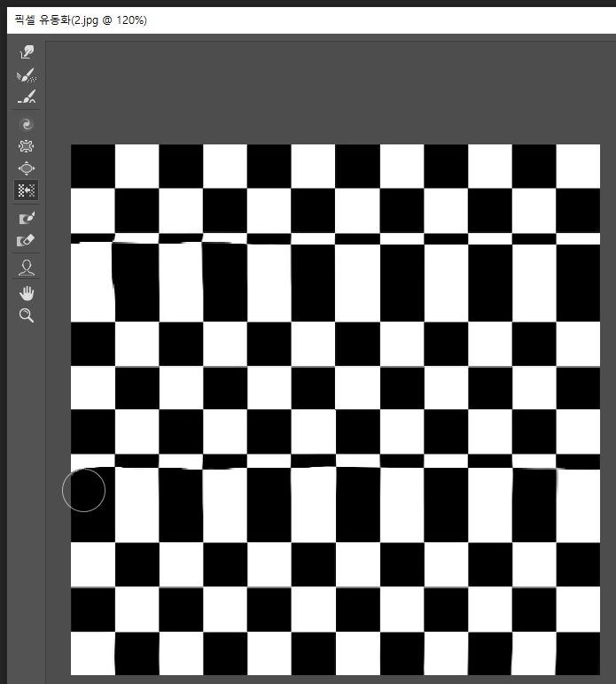This screenshot has height=684, width=616.
Task: Select the Reconstruct tool
Action: [x=27, y=75]
